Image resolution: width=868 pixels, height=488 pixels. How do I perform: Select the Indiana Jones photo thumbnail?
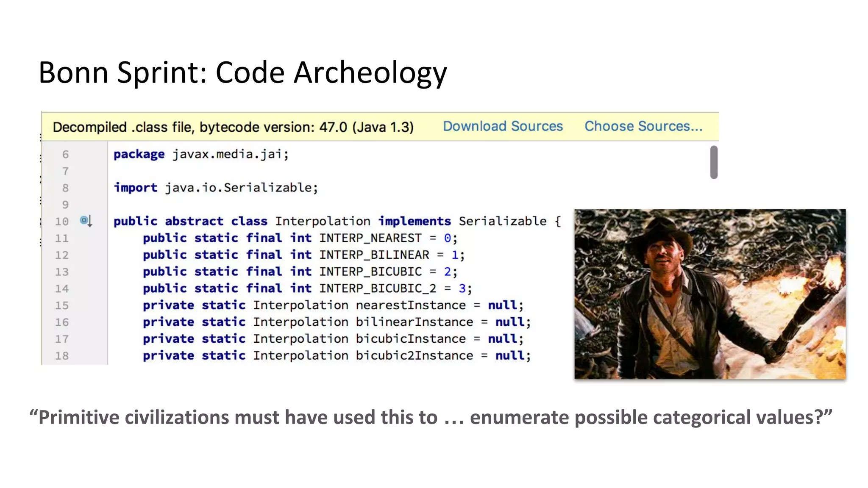tap(710, 294)
